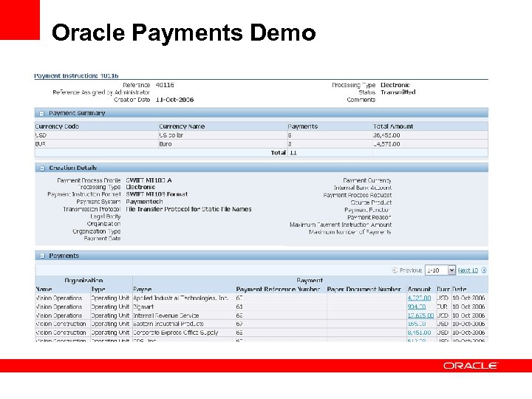Select the US Dollar currency name cell
The image size is (532, 399).
pos(171,135)
